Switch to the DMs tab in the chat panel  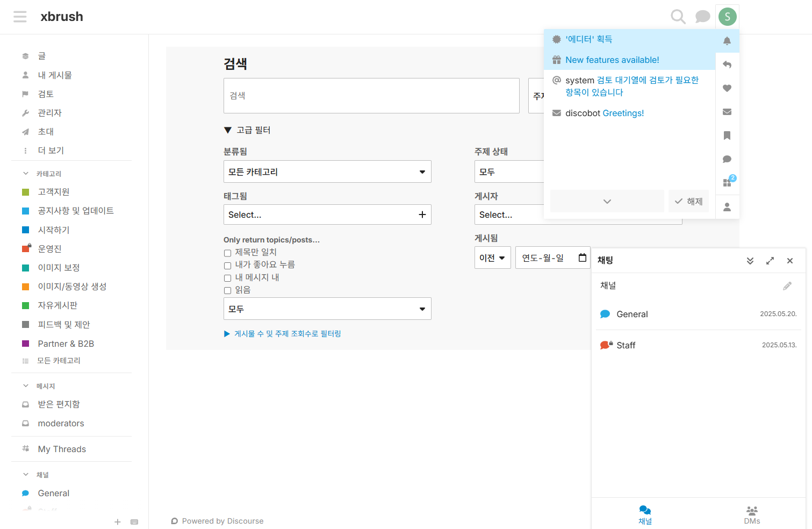752,513
